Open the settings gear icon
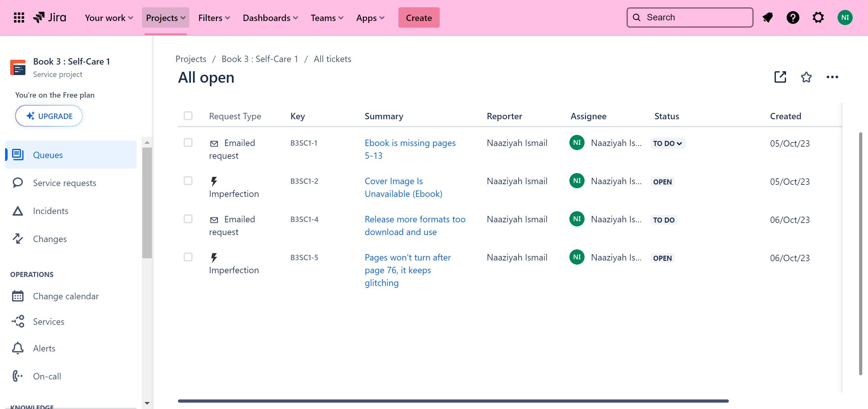 (818, 17)
